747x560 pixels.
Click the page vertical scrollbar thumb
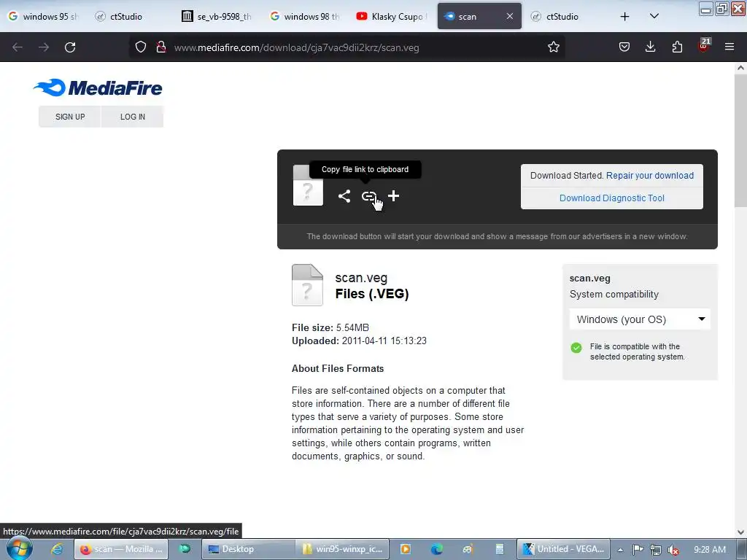(x=740, y=141)
